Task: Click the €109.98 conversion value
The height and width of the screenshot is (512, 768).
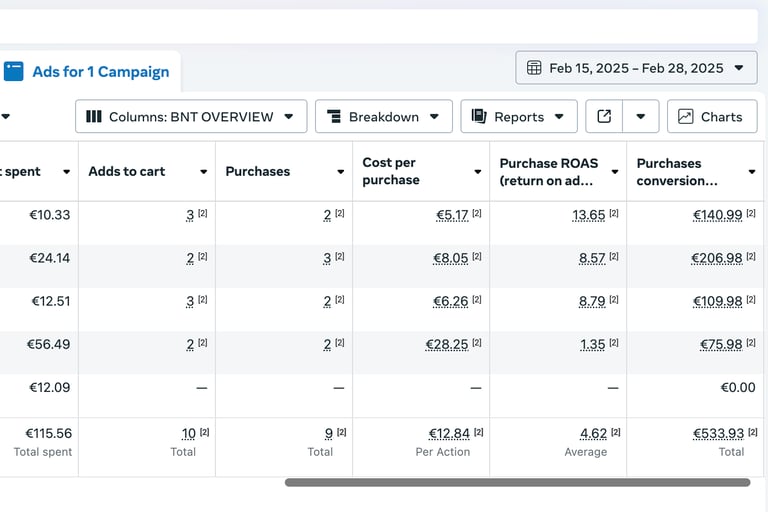Action: coord(718,301)
